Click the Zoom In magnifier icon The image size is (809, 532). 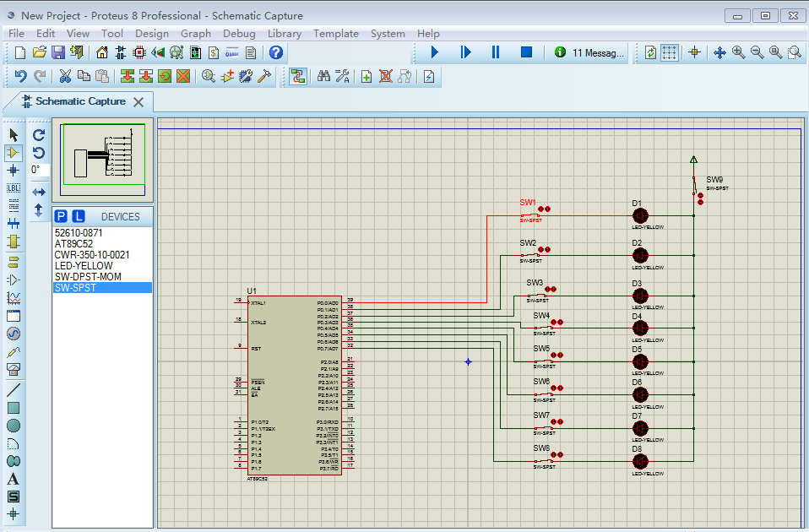point(738,52)
